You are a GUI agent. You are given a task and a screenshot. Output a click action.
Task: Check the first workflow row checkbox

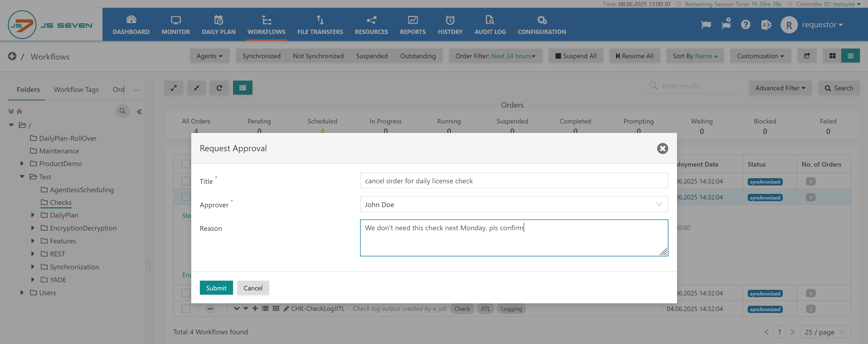coord(186,181)
